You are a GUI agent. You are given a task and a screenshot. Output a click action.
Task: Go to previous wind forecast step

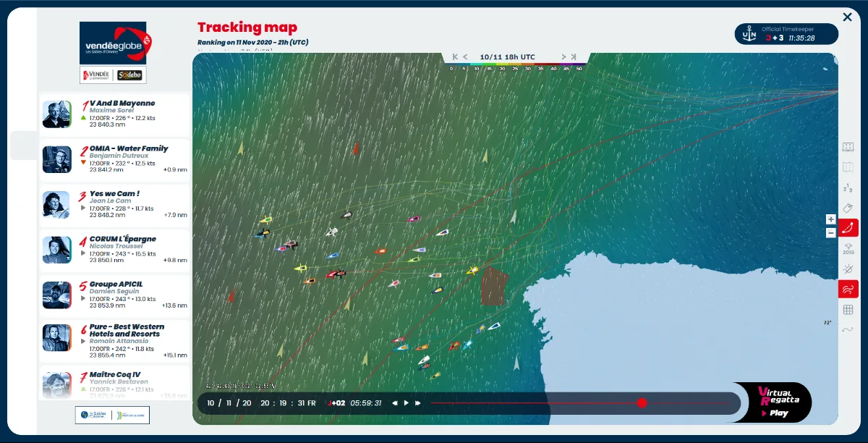[466, 56]
